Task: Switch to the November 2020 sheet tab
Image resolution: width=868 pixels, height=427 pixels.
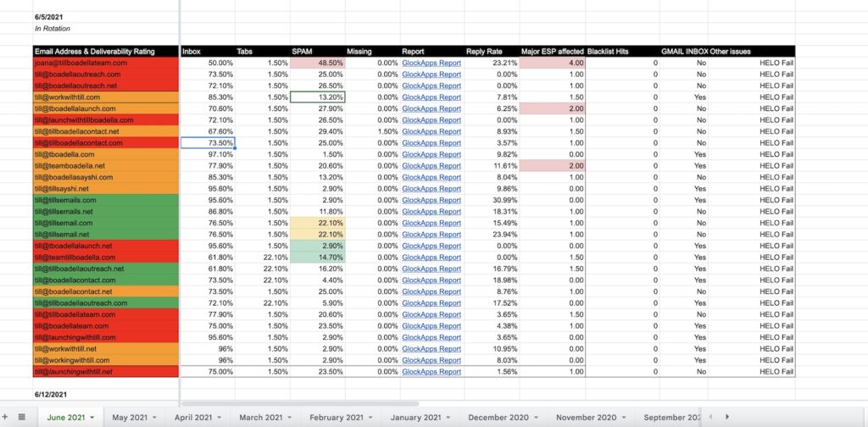Action: click(587, 418)
